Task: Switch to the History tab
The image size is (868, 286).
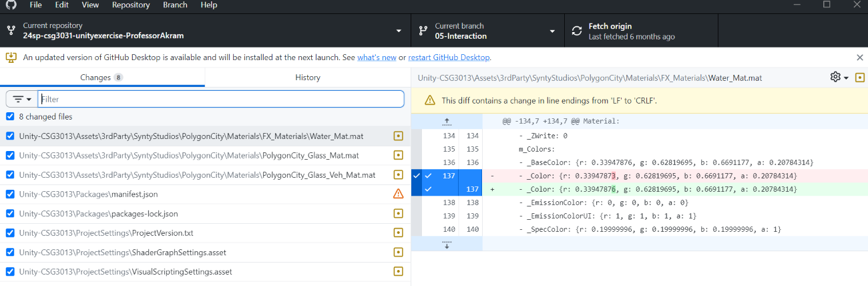Action: (308, 78)
